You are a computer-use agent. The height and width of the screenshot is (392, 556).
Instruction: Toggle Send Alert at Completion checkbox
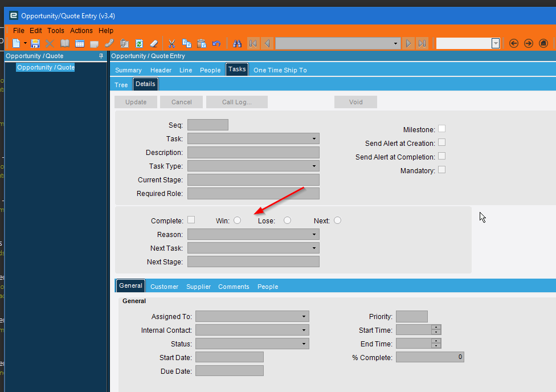coord(442,157)
